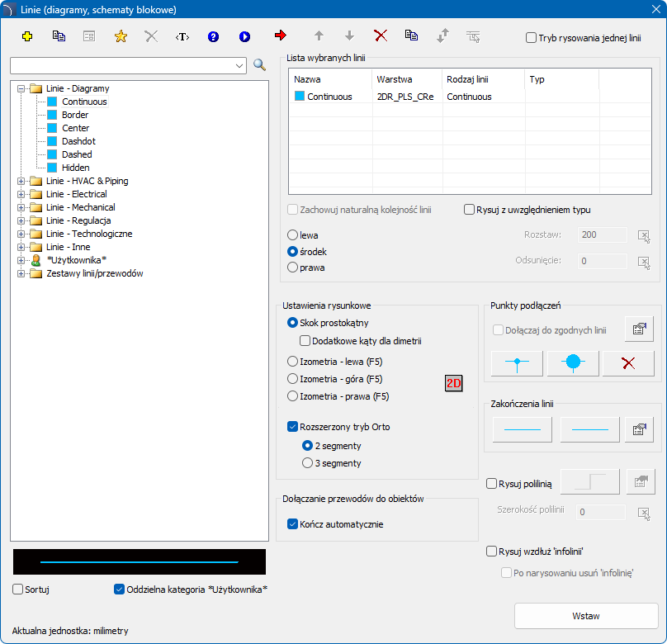Uncheck Rozszerzony tryb Orto

(293, 427)
